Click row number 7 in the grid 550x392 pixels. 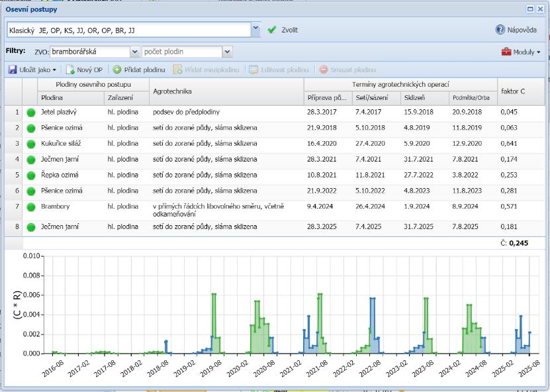click(17, 207)
